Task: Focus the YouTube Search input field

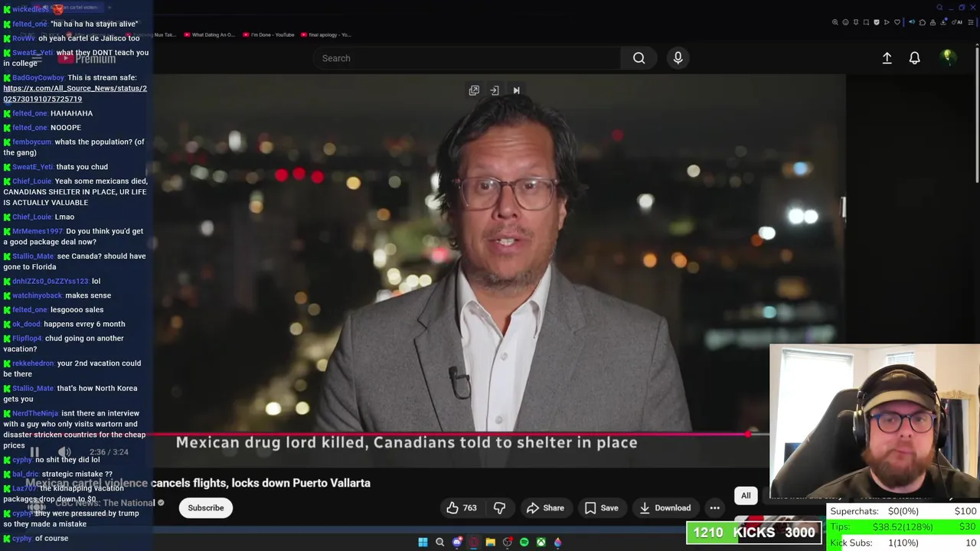Action: 467,58
